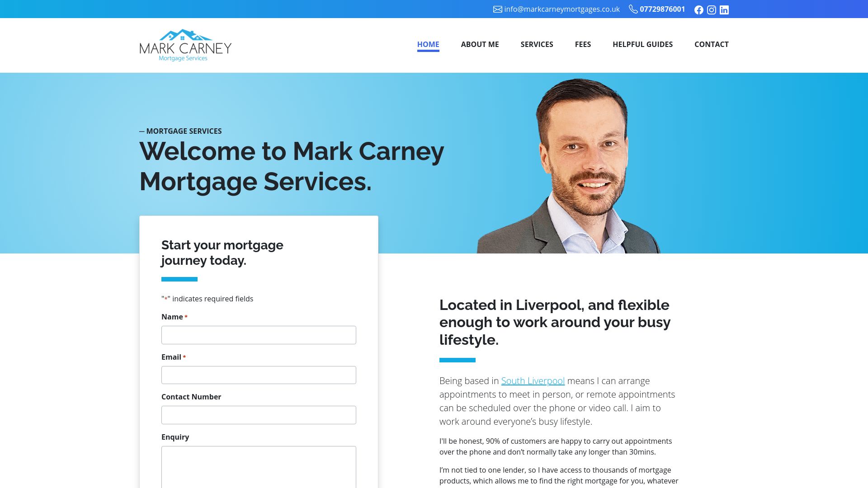Expand the HOME navigation dropdown
This screenshot has height=488, width=868.
428,44
